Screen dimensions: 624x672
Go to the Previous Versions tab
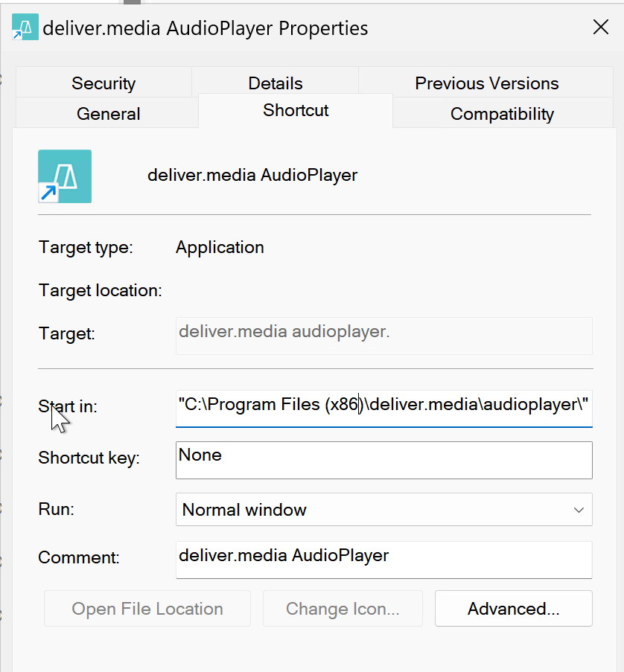point(486,83)
